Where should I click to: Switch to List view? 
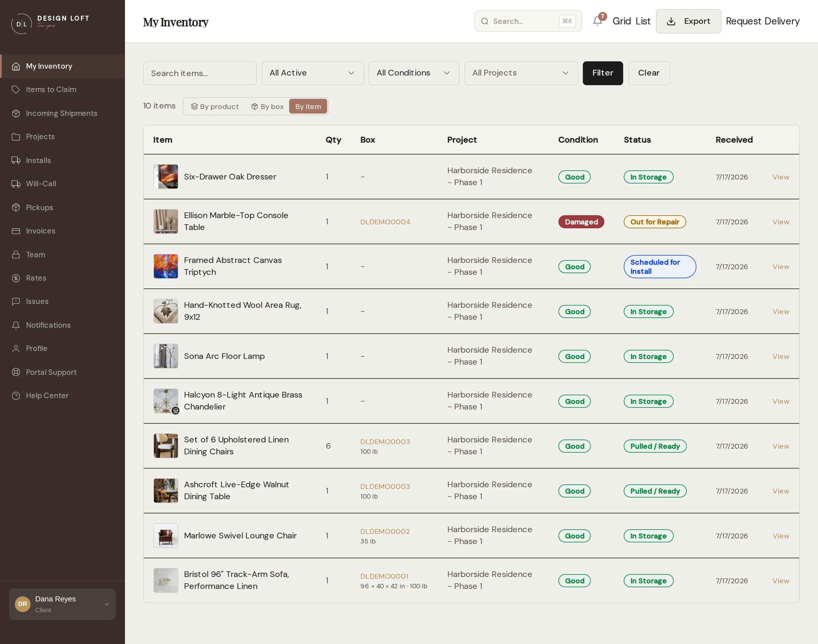pos(643,21)
